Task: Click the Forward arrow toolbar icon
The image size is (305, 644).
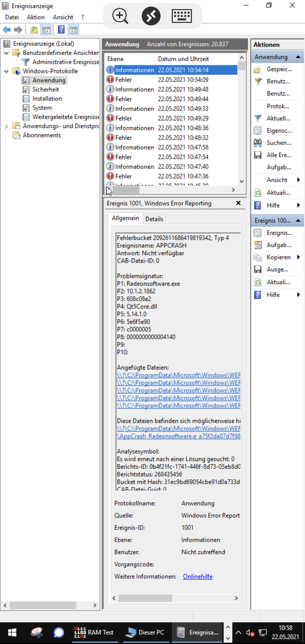Action: 18,30
